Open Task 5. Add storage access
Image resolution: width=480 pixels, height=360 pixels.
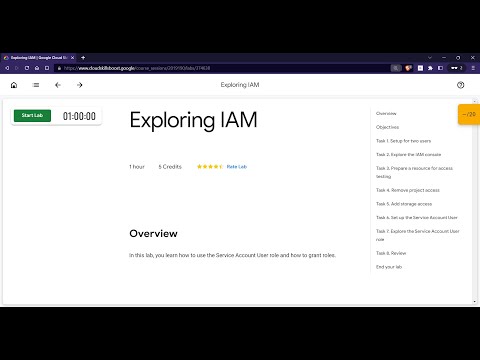pos(404,204)
